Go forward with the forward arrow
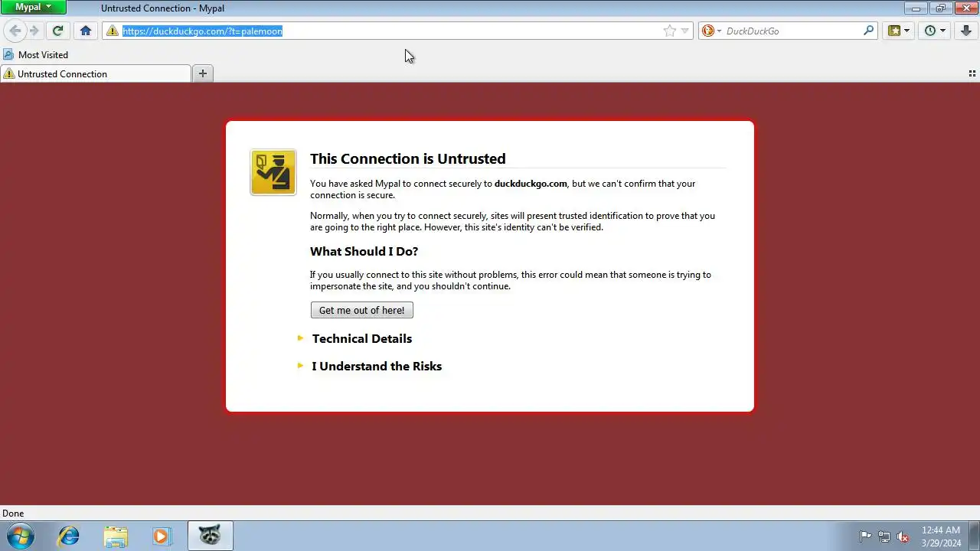This screenshot has width=980, height=551. pos(34,31)
